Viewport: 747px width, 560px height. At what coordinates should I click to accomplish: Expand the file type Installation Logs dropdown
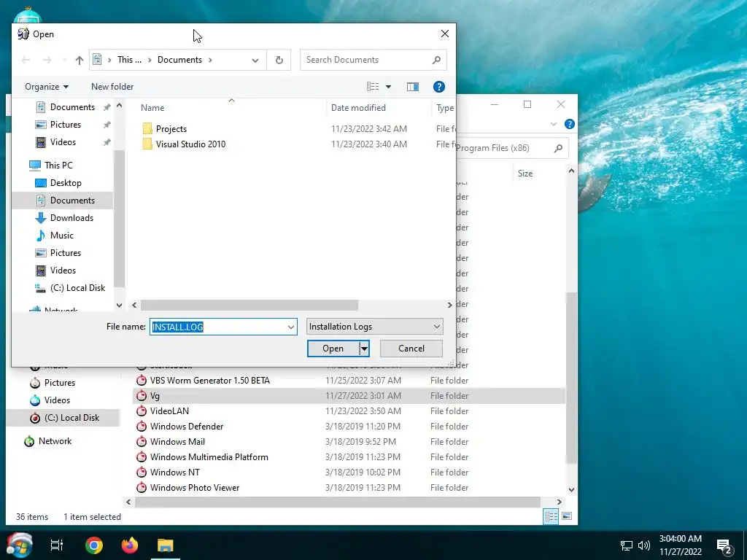436,327
